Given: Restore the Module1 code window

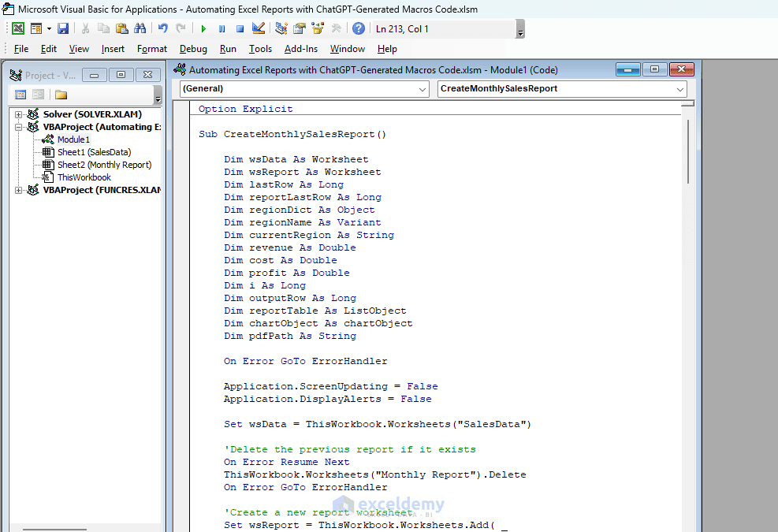Looking at the screenshot, I should [654, 69].
